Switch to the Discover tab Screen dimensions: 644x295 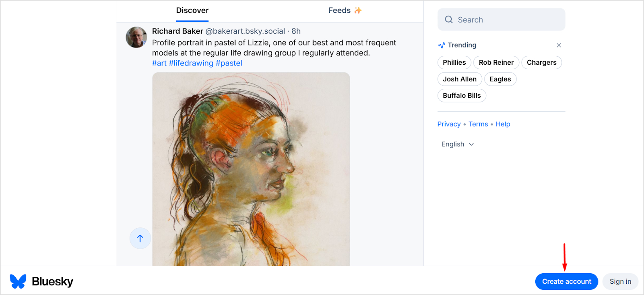coord(192,10)
